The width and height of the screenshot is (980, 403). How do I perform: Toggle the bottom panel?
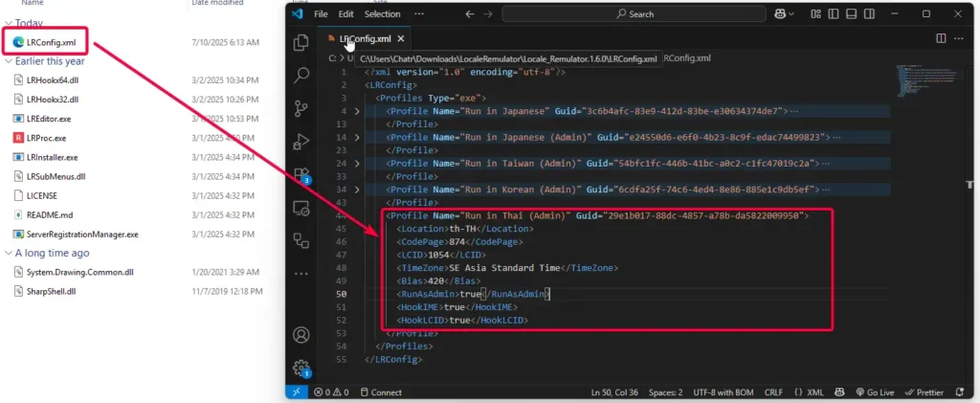click(x=851, y=13)
